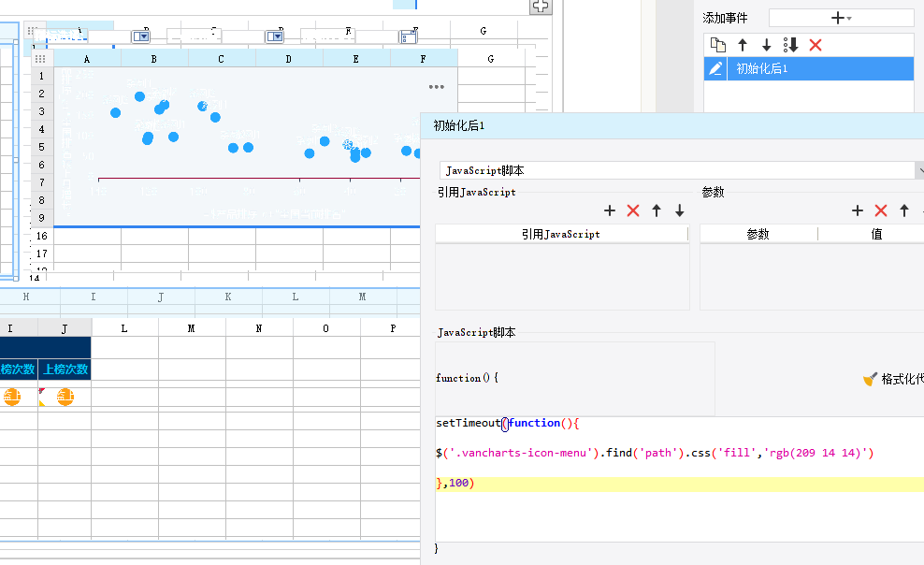Click the sort events icon
924x565 pixels.
coord(790,45)
